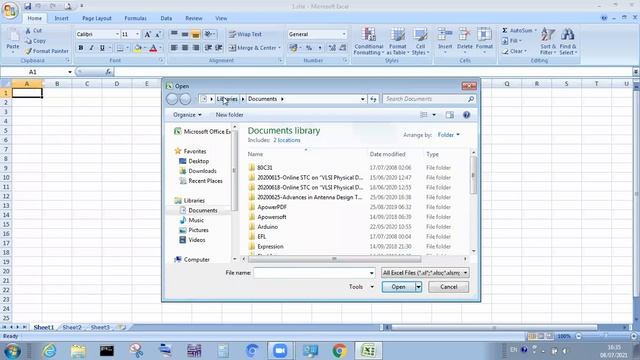The image size is (640, 360).
Task: Open Cell Styles gallery
Action: 420,41
